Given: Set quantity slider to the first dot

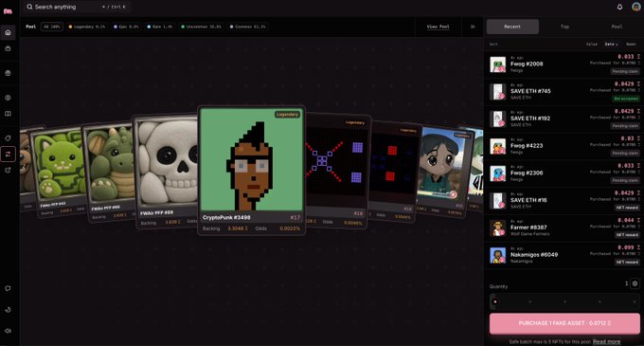Looking at the screenshot, I should pos(495,302).
